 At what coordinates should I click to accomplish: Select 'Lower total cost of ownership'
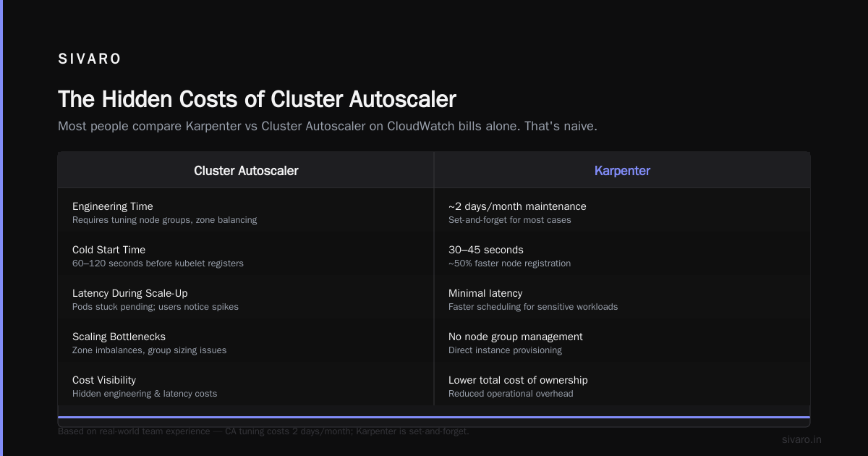click(518, 380)
